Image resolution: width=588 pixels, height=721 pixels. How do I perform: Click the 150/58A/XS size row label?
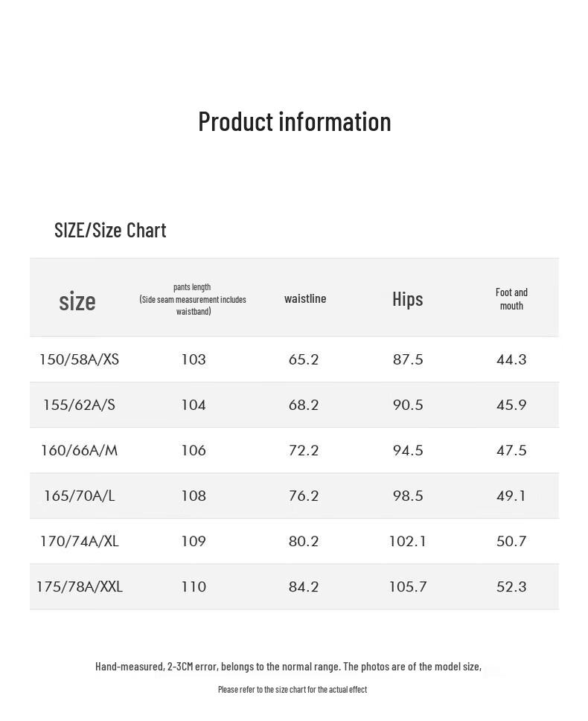pos(79,360)
